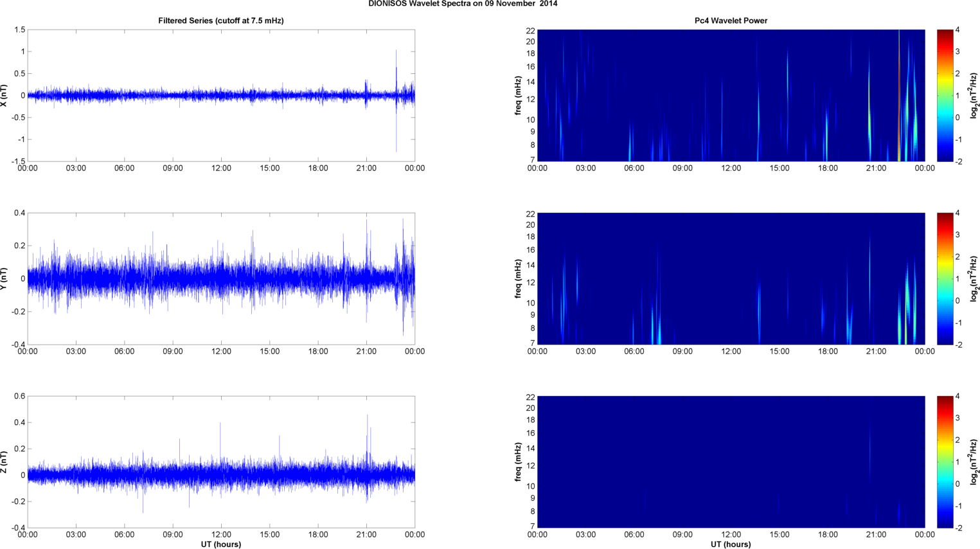
Task: Click the "X (nT)" axis label
Action: pyautogui.click(x=4, y=95)
